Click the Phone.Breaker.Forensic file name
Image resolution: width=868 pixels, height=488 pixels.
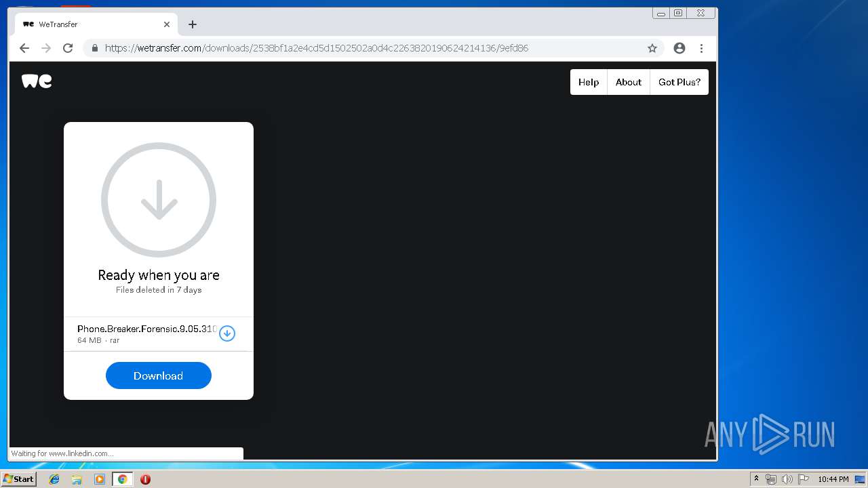pos(147,329)
